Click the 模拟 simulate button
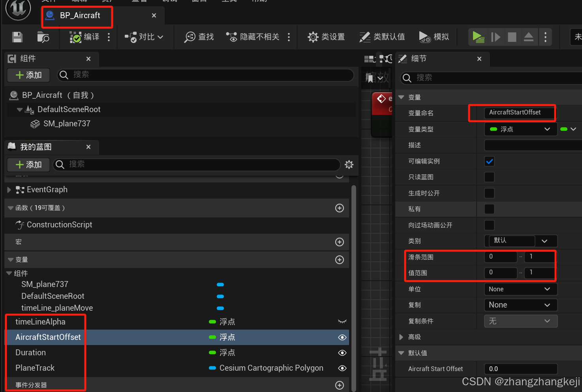 pyautogui.click(x=434, y=37)
